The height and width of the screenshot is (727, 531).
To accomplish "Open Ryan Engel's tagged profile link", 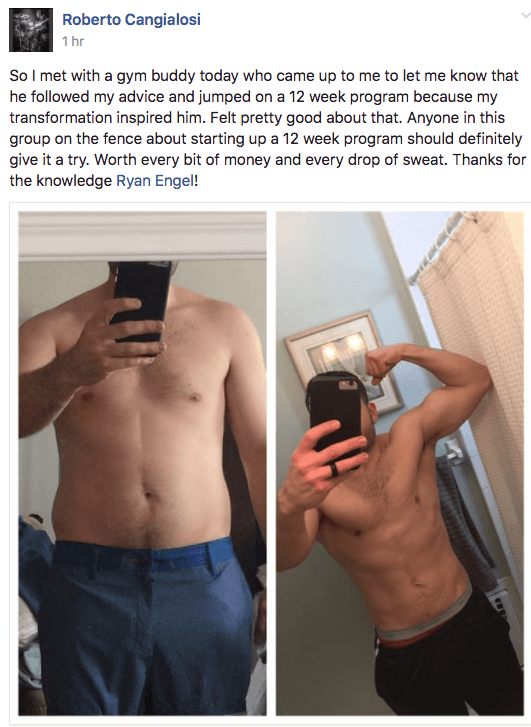I will pyautogui.click(x=155, y=180).
